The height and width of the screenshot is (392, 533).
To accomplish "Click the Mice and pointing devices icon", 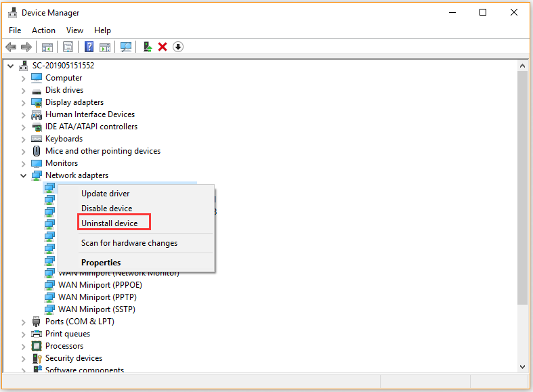I will tap(37, 151).
